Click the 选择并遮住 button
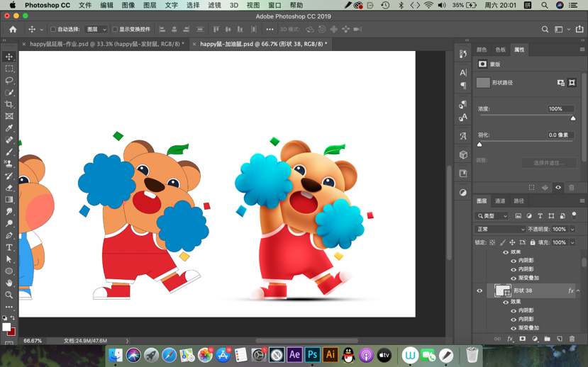588x367 pixels. [548, 163]
